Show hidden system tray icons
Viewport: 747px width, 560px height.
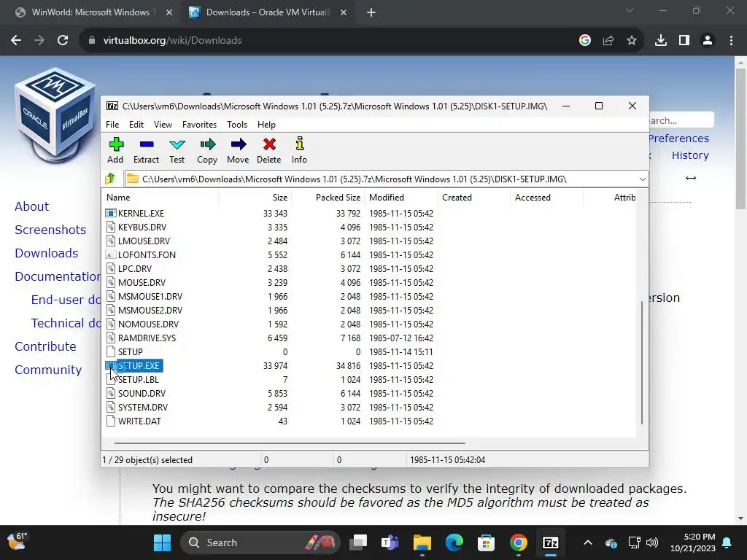[x=588, y=542]
